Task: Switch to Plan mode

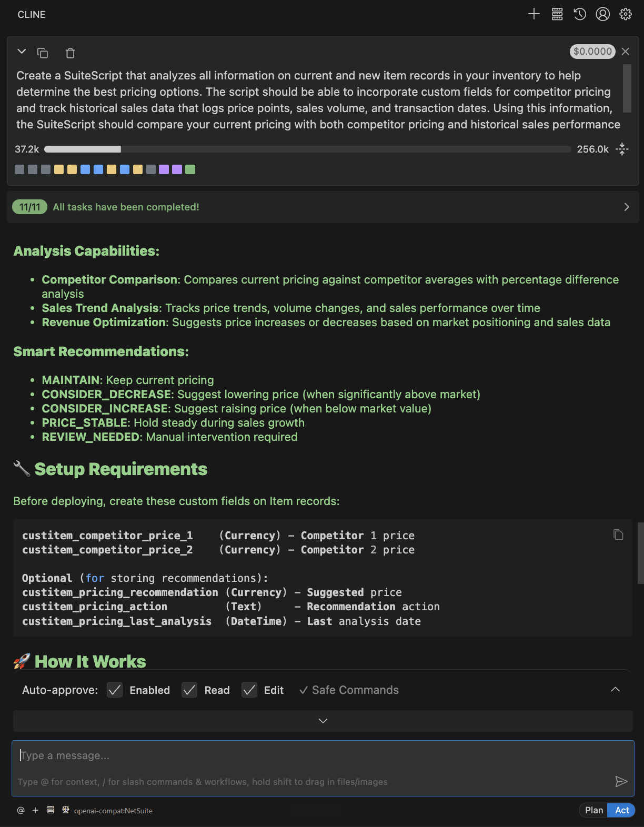Action: pyautogui.click(x=593, y=810)
